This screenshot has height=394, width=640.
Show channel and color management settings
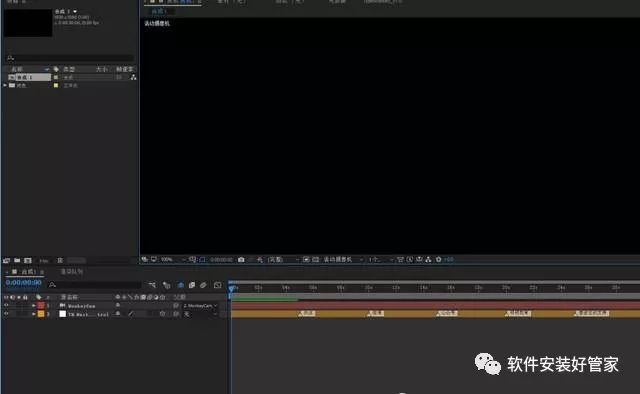click(260, 260)
